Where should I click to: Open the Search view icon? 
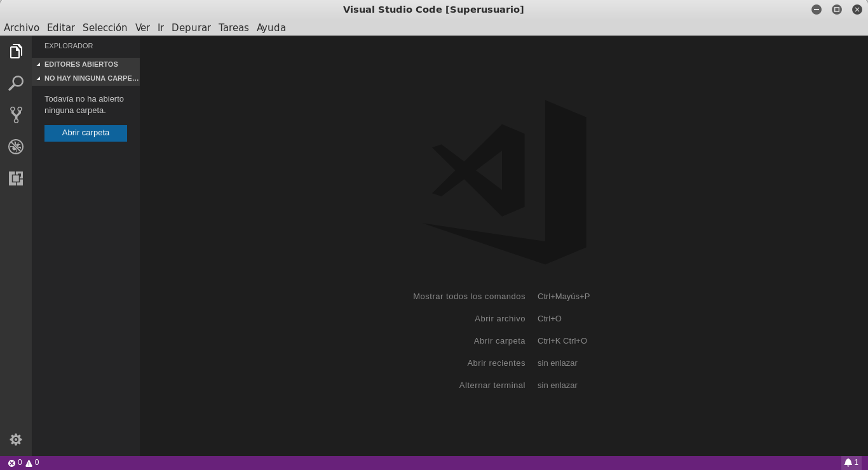click(x=16, y=83)
